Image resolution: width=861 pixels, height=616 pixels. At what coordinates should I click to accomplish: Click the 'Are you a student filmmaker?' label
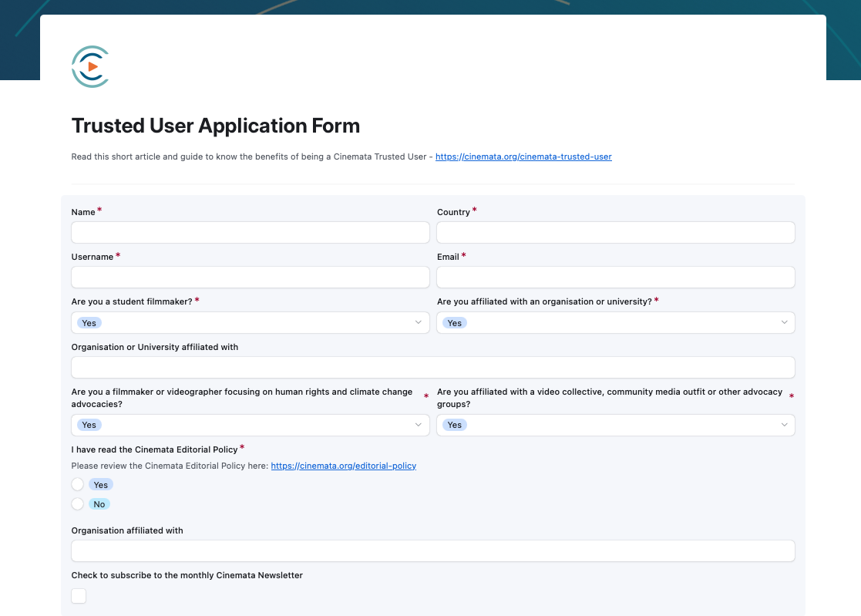tap(132, 301)
